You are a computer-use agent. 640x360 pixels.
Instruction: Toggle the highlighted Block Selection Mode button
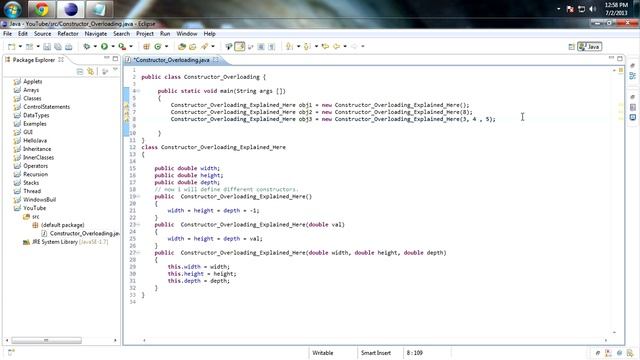click(240, 47)
